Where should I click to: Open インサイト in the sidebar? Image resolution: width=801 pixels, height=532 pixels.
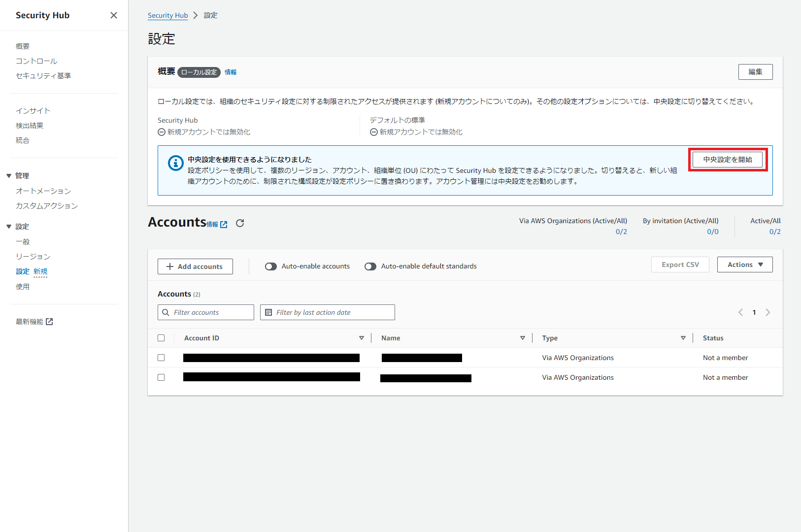(x=33, y=111)
